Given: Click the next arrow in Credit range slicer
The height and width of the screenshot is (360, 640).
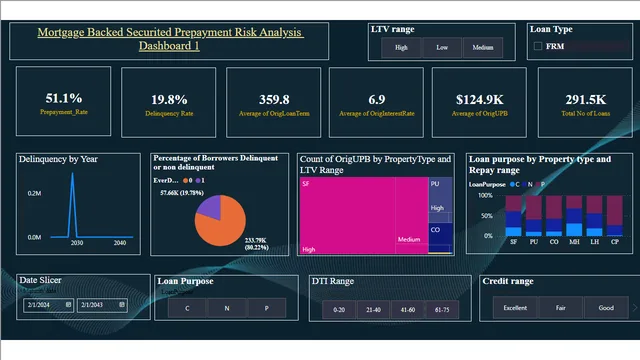Looking at the screenshot, I should [635, 308].
